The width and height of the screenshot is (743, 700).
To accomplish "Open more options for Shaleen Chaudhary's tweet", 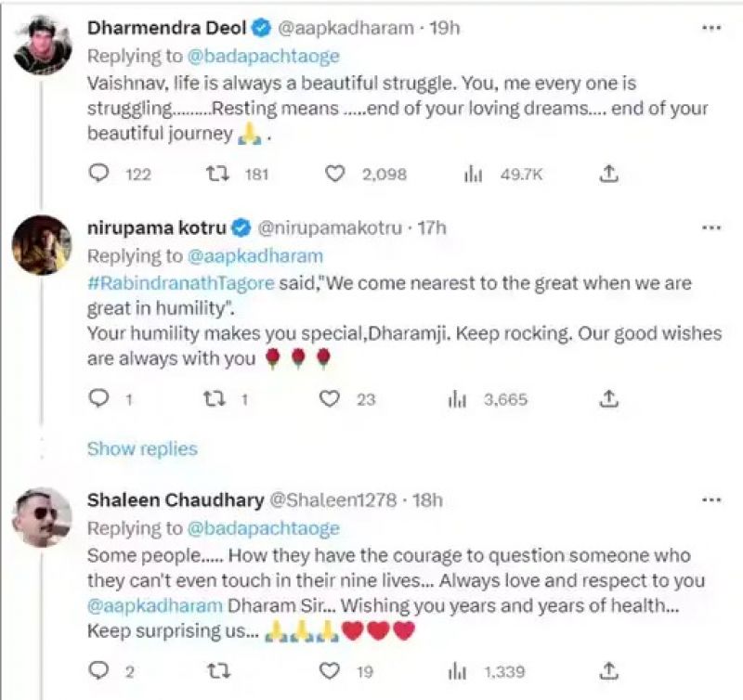I will pyautogui.click(x=710, y=500).
